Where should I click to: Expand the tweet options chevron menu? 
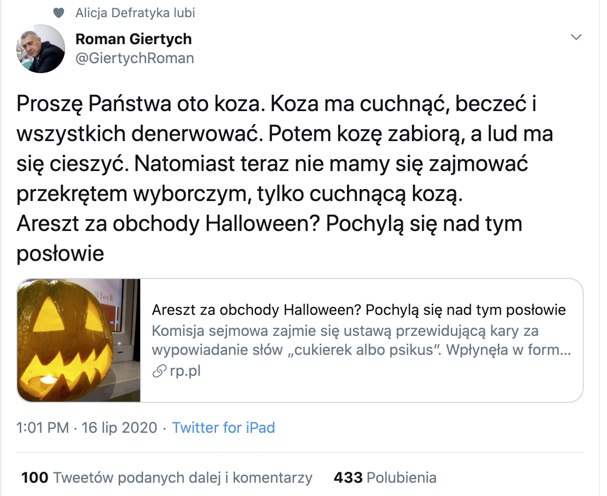point(576,37)
